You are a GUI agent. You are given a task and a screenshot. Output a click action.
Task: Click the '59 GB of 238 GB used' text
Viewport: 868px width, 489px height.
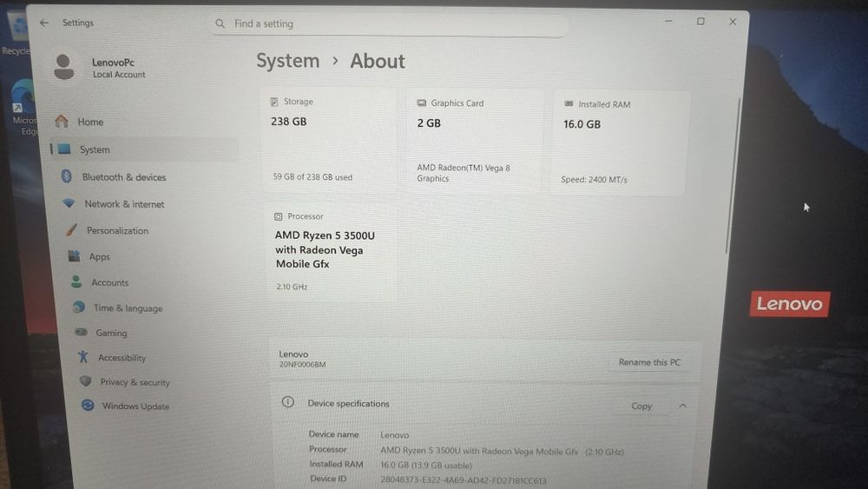coord(312,177)
